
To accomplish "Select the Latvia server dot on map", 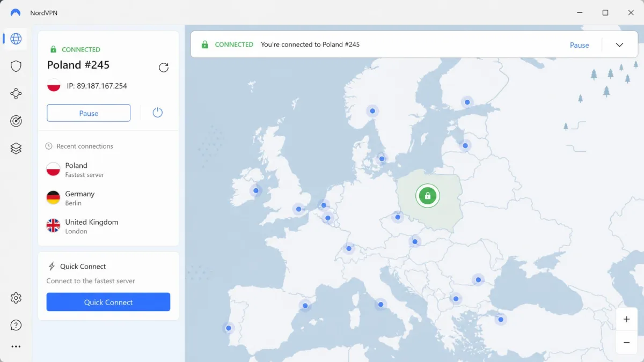I will (465, 145).
